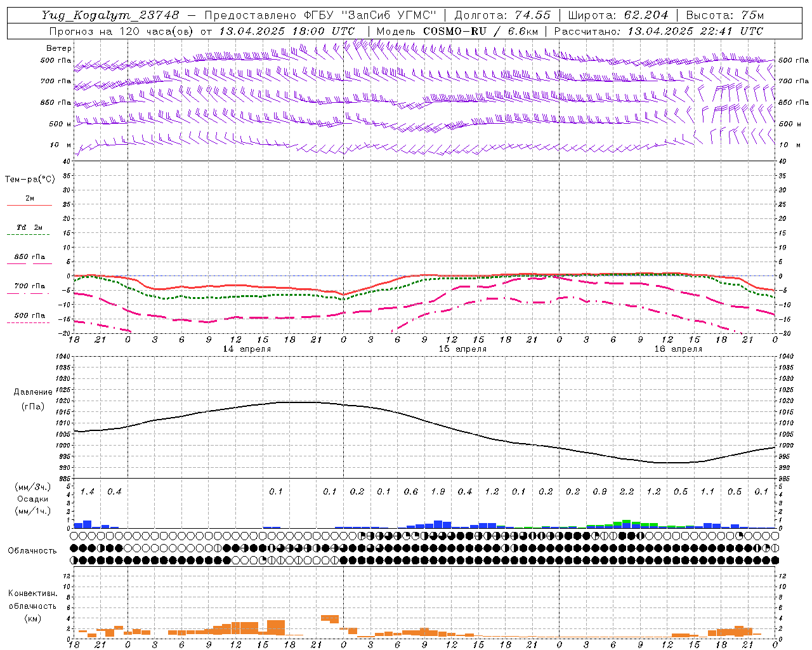Click the 1.4 precipitation value
The height and width of the screenshot is (650, 812).
tap(88, 491)
